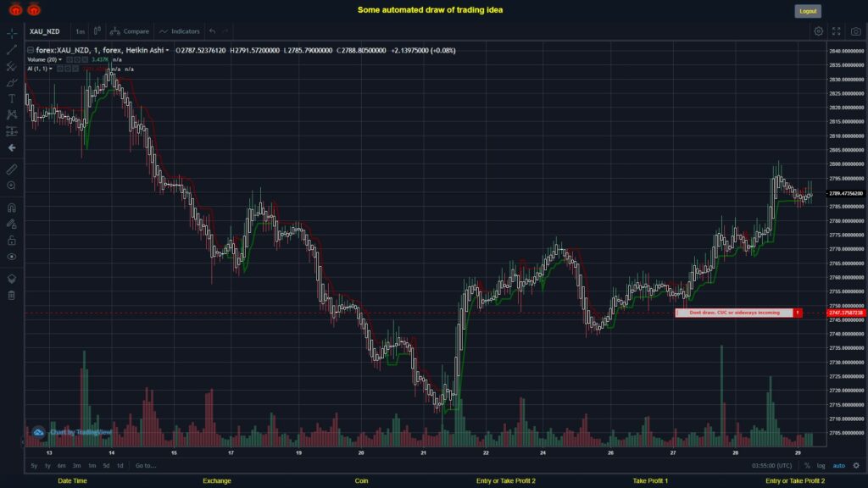Image resolution: width=868 pixels, height=488 pixels.
Task: Select the 3m time range
Action: point(77,466)
